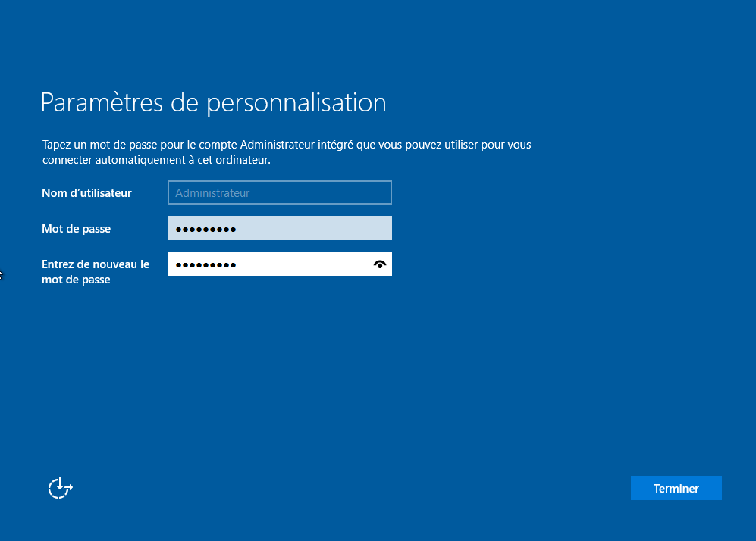
Task: Select the Nom d'utilisateur field
Action: coord(279,193)
